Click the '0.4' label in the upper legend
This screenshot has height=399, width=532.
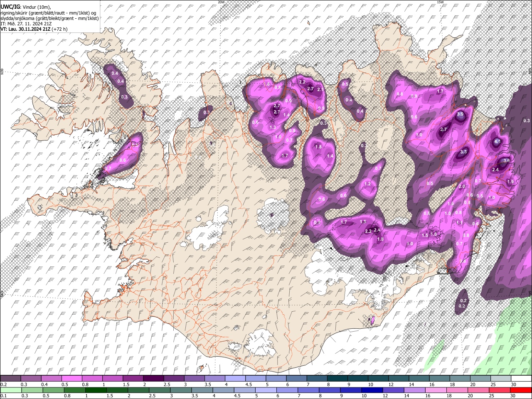(x=44, y=384)
